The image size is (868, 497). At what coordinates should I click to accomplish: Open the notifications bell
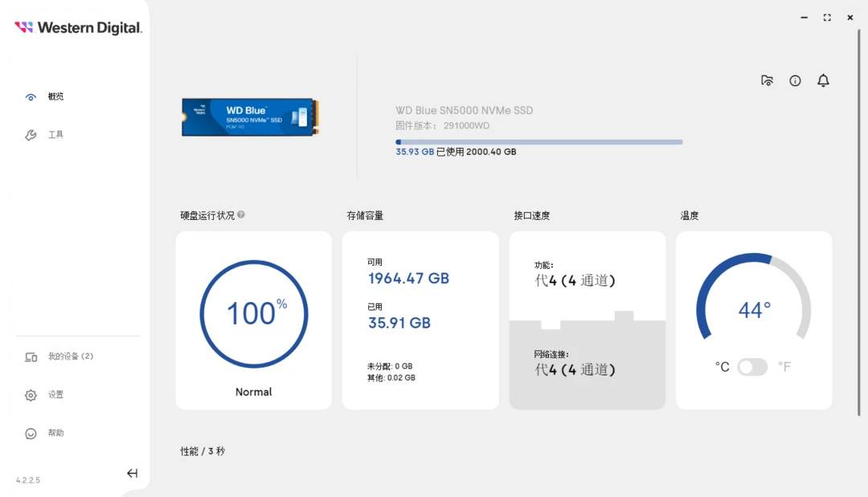point(823,81)
